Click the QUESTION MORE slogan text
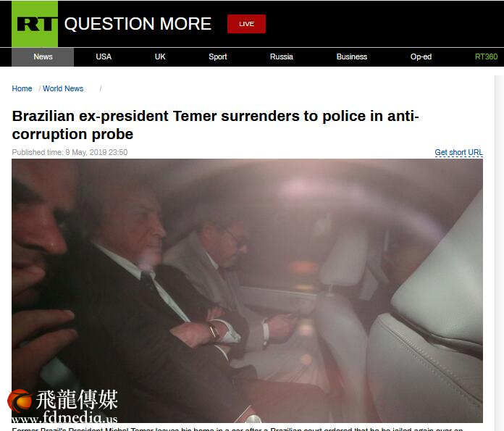 pyautogui.click(x=138, y=24)
